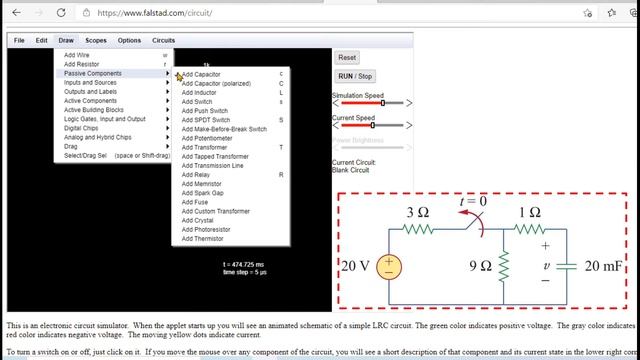The image size is (640, 360).
Task: Expand Outputs and Labels submenu
Action: point(114,91)
